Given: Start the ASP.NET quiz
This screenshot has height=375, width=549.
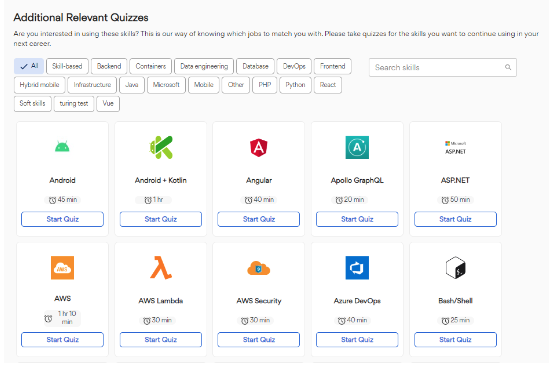Looking at the screenshot, I should point(455,219).
